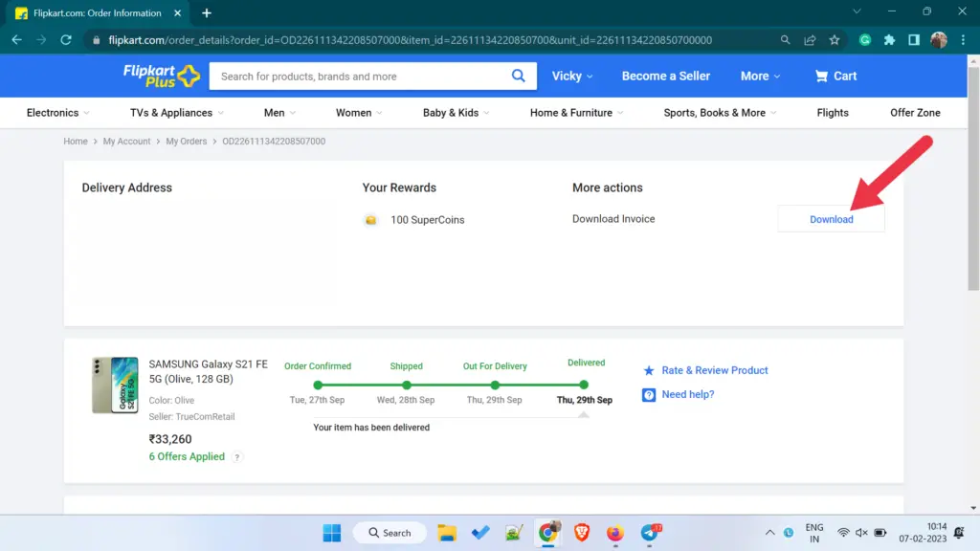Open the Windows Start menu
The height and width of the screenshot is (551, 980).
[332, 533]
